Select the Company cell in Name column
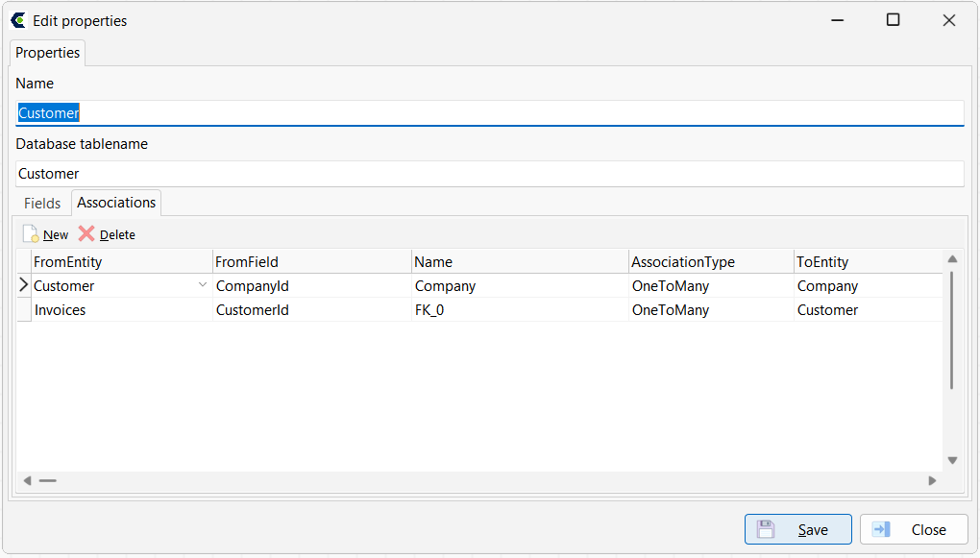 pyautogui.click(x=520, y=285)
